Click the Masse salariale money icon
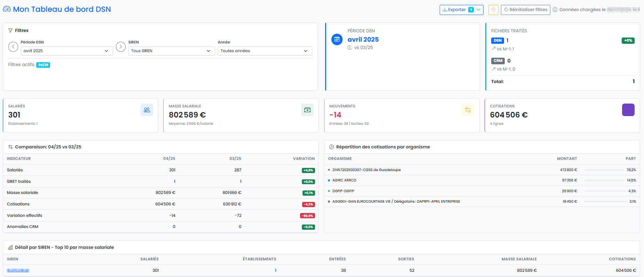This screenshot has height=277, width=644. [x=307, y=110]
